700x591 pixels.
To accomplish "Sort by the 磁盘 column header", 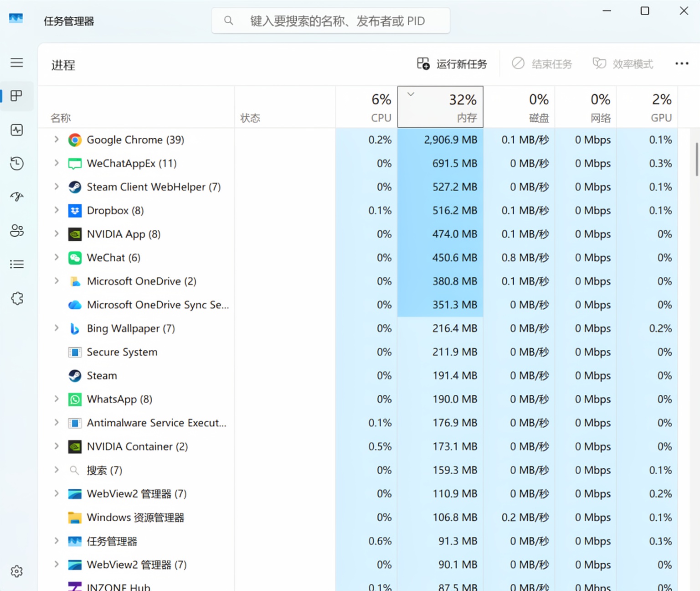I will click(519, 107).
